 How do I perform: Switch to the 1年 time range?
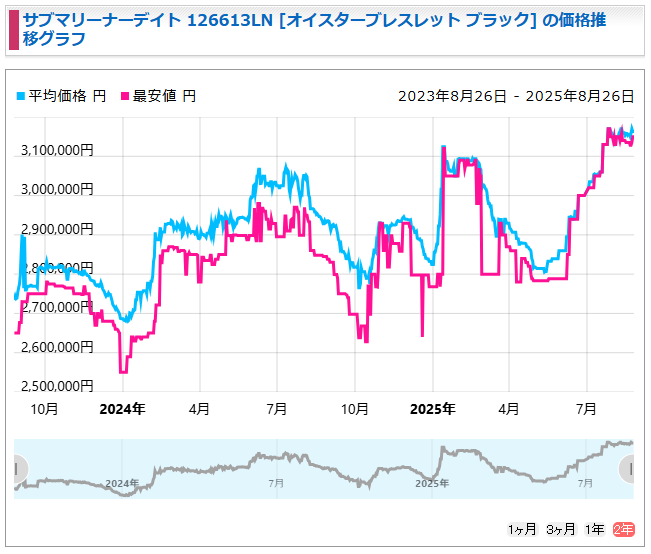pos(594,529)
